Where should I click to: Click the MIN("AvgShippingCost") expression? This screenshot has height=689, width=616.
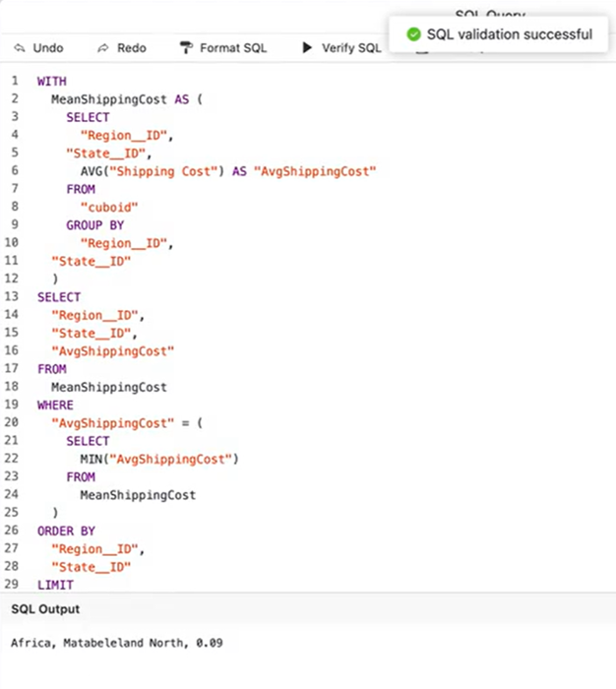pos(159,459)
